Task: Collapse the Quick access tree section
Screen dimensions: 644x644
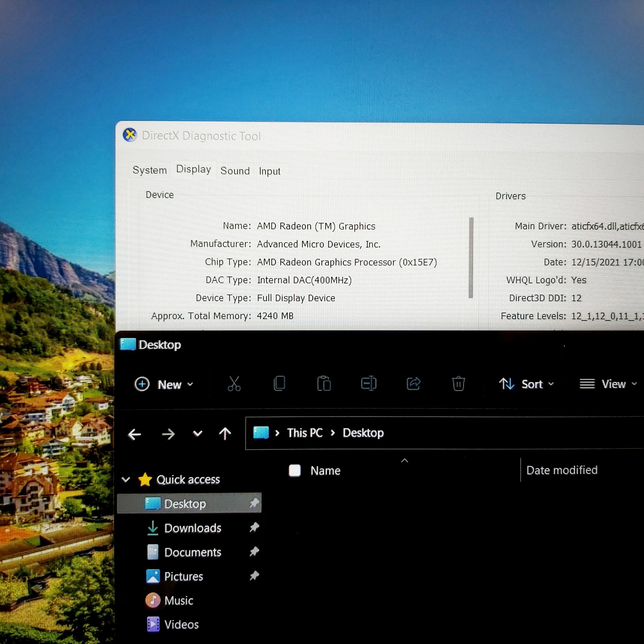Action: tap(126, 479)
